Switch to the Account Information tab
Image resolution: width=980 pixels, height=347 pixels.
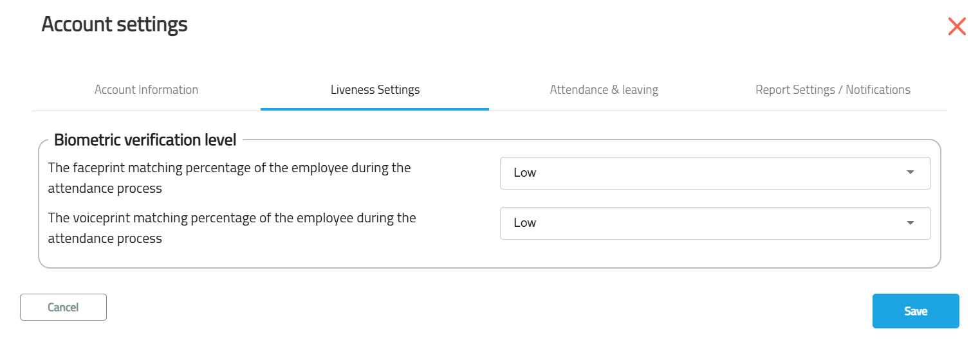(146, 89)
